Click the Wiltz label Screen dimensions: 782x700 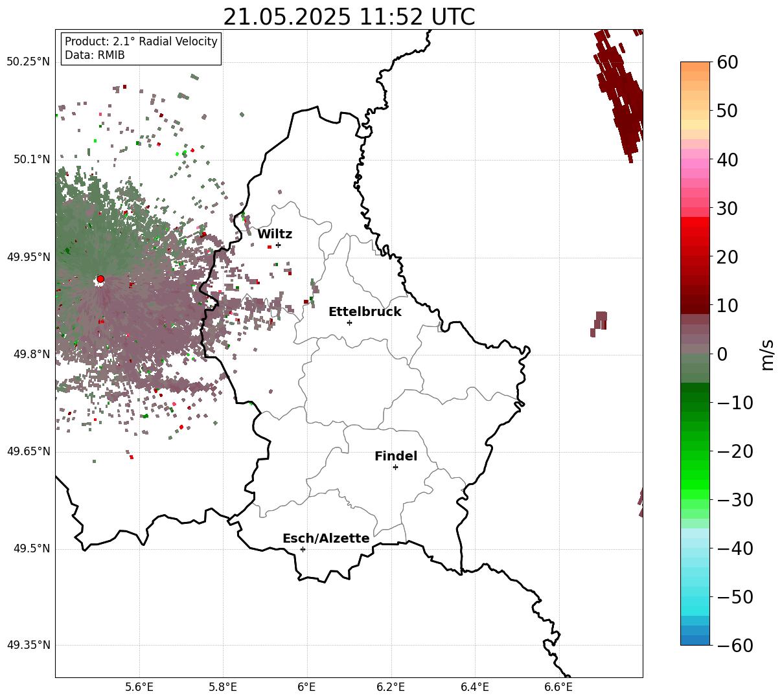[275, 234]
